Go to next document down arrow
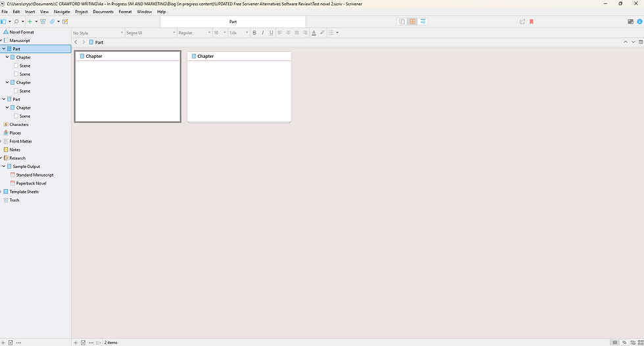The height and width of the screenshot is (346, 644). click(633, 42)
